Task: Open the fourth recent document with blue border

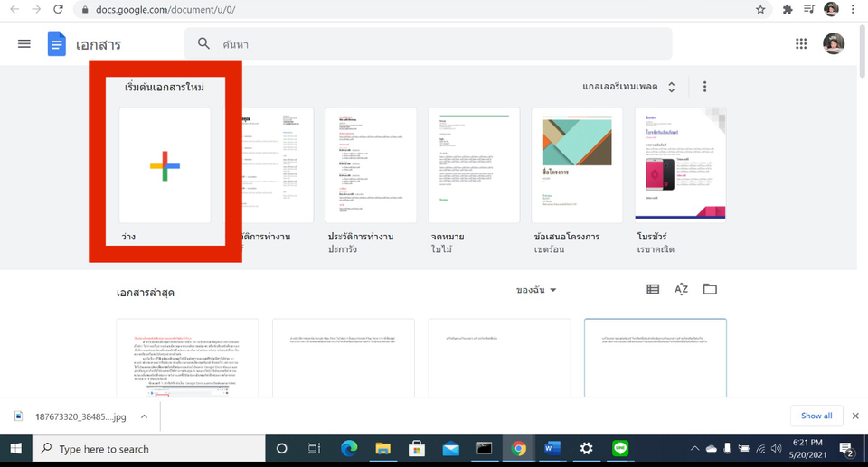Action: 656,358
